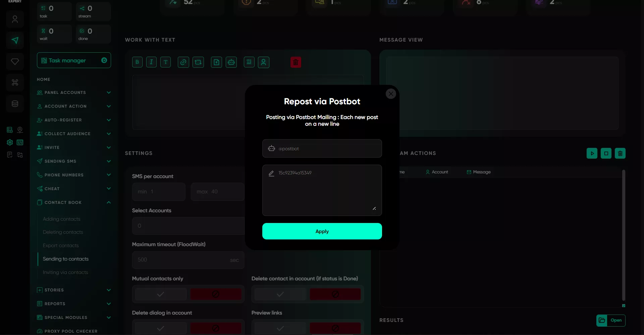Image resolution: width=644 pixels, height=335 pixels.
Task: Open Deleting contacts submenu item
Action: pos(63,232)
